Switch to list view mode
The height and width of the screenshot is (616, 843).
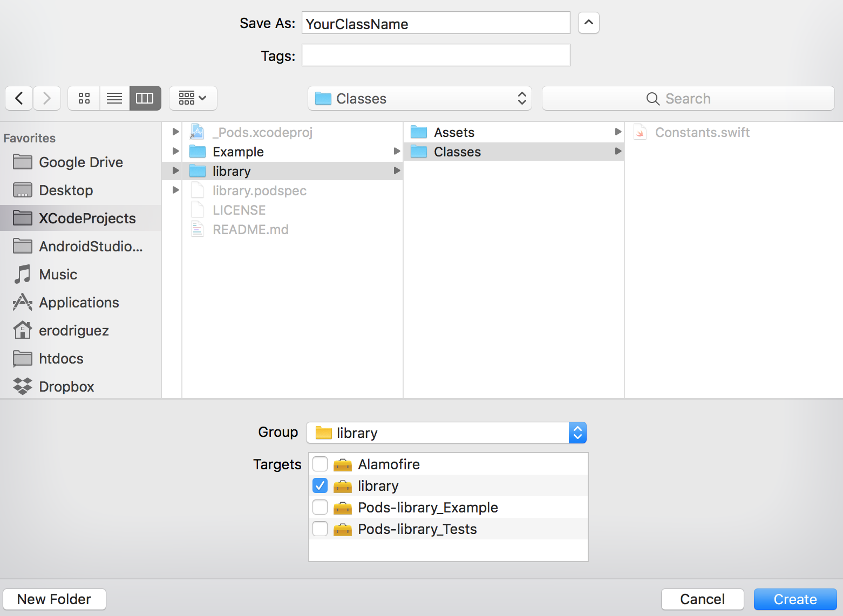114,98
